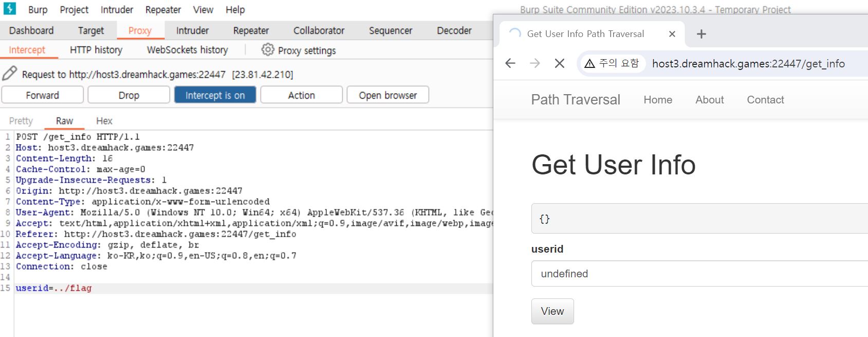This screenshot has height=337, width=868.
Task: Open the View menu
Action: [x=203, y=10]
